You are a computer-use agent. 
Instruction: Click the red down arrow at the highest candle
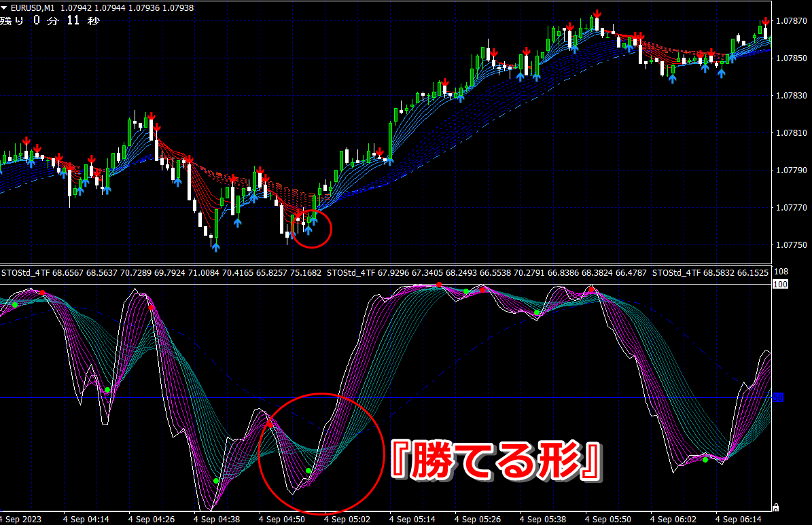click(x=597, y=14)
